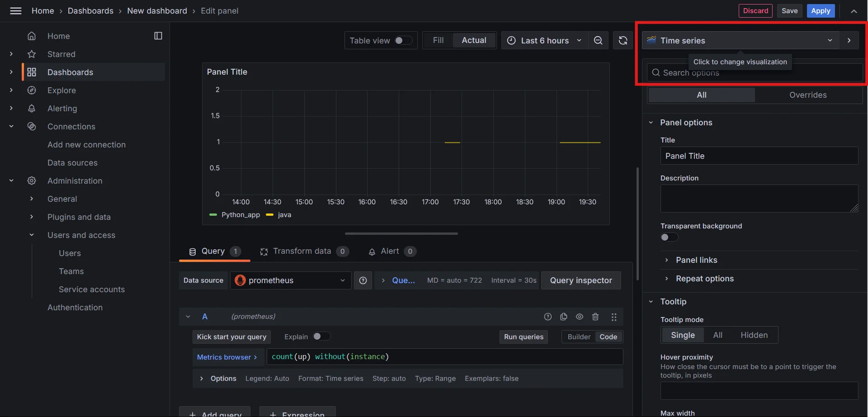
Task: Switch to Transform data tab
Action: point(304,251)
